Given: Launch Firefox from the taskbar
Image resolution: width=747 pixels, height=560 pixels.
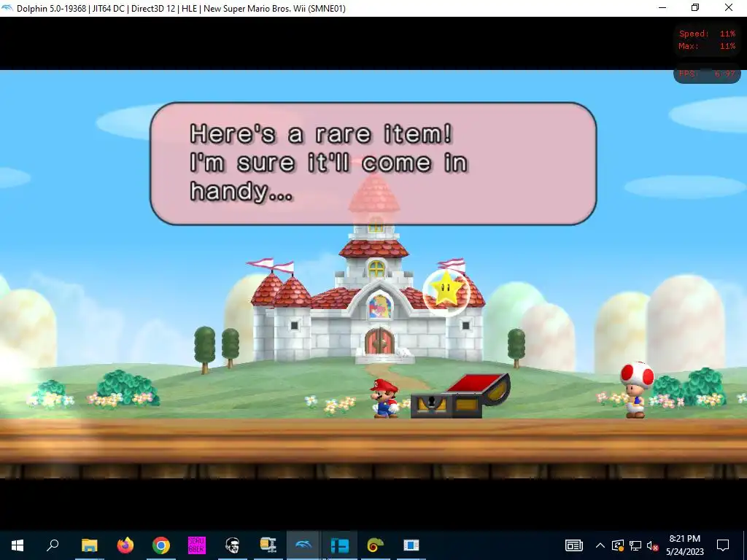Looking at the screenshot, I should pyautogui.click(x=125, y=545).
